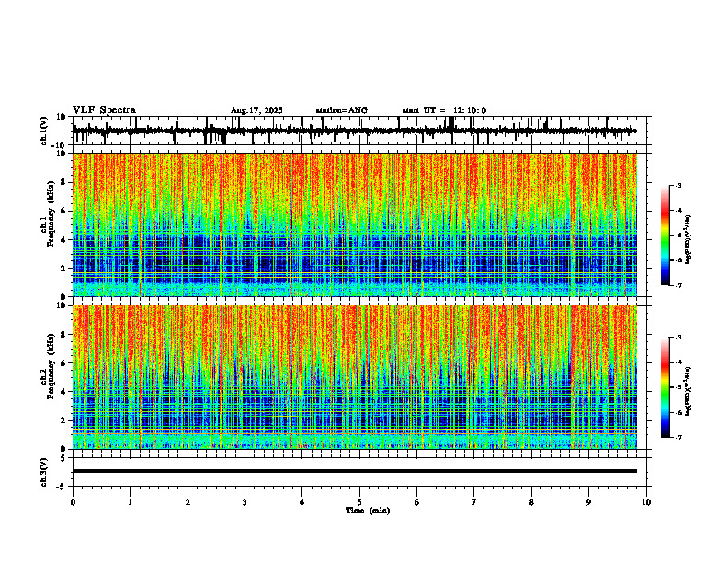Click the ch.3 flat voltage trace line
The height and width of the screenshot is (563, 728).
355,471
